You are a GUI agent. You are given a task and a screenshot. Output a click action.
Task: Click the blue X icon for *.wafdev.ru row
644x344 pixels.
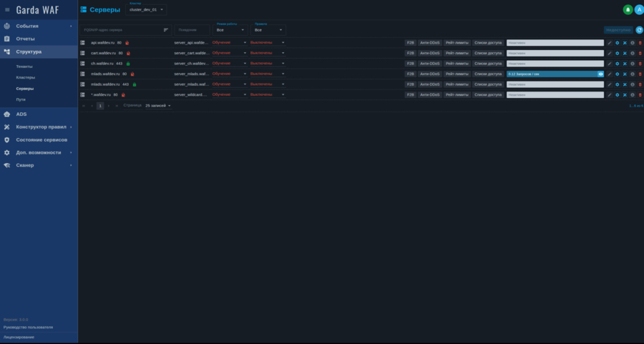[625, 94]
